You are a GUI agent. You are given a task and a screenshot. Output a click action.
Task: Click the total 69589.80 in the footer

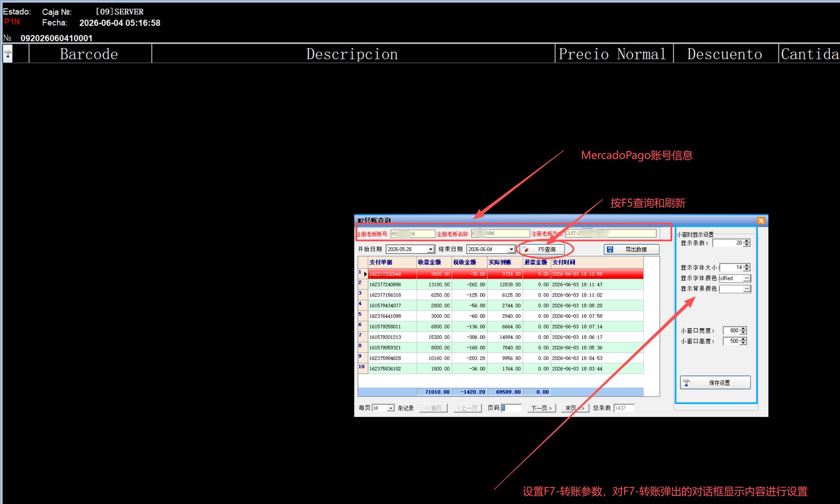click(x=505, y=392)
